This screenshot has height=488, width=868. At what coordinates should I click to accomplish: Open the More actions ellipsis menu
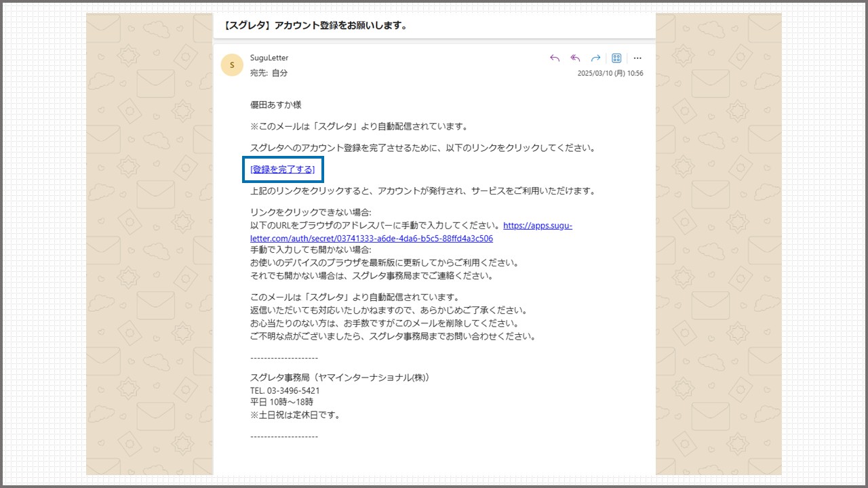637,58
